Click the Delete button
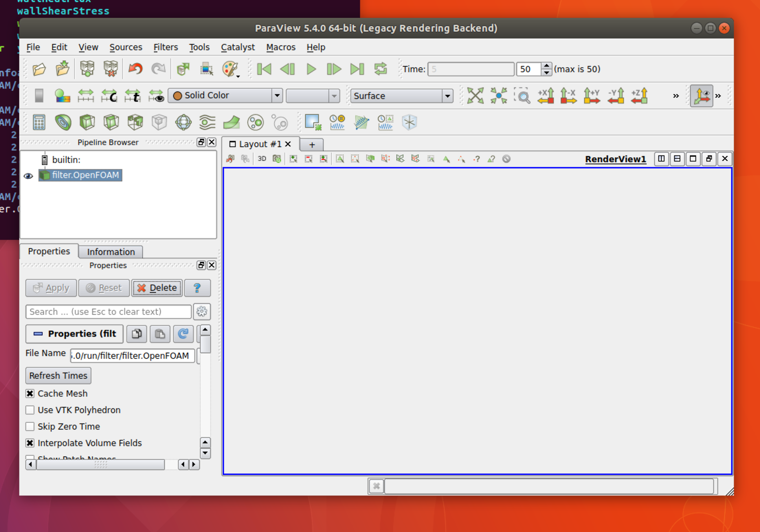 click(157, 288)
